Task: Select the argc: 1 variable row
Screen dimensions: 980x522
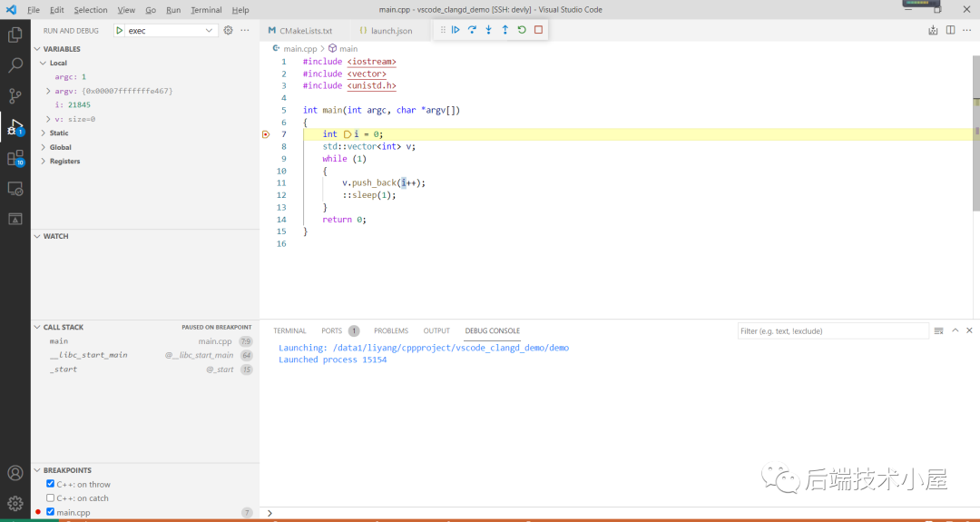Action: [145, 77]
